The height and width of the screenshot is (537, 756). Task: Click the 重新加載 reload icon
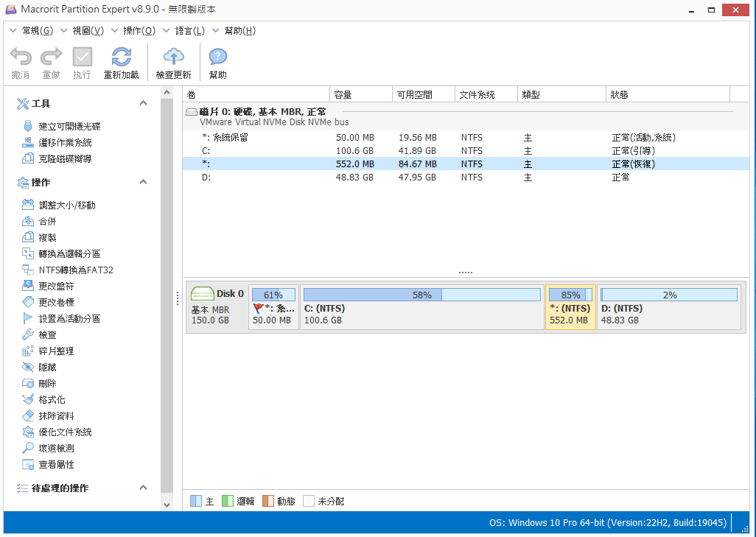tap(121, 57)
